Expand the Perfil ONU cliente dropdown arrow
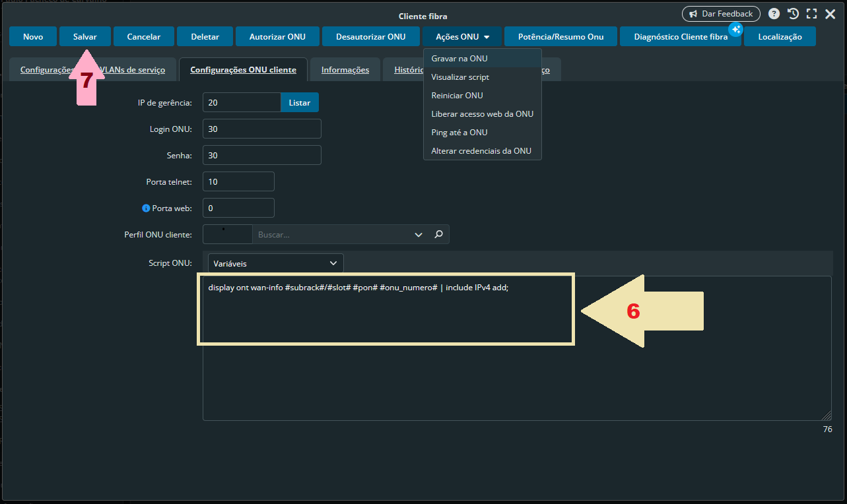The image size is (847, 504). [x=418, y=234]
